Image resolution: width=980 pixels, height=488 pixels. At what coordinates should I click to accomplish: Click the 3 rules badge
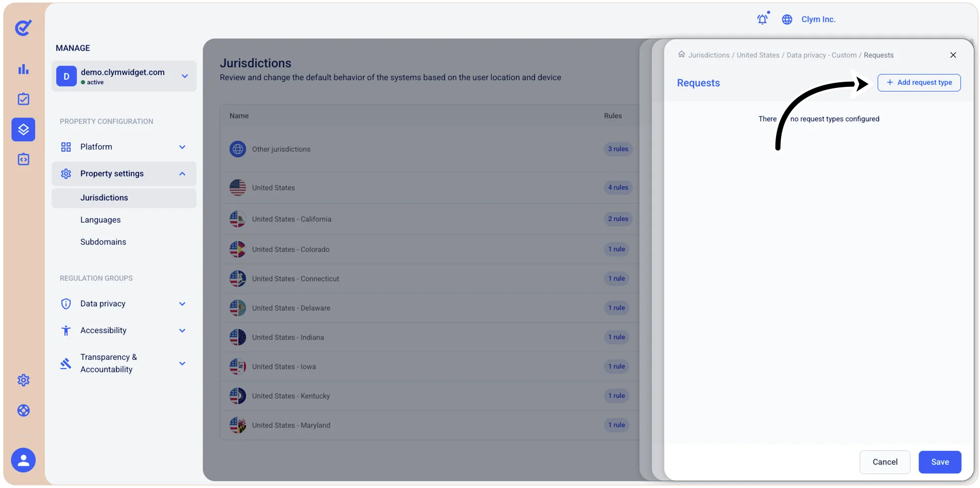(x=618, y=149)
